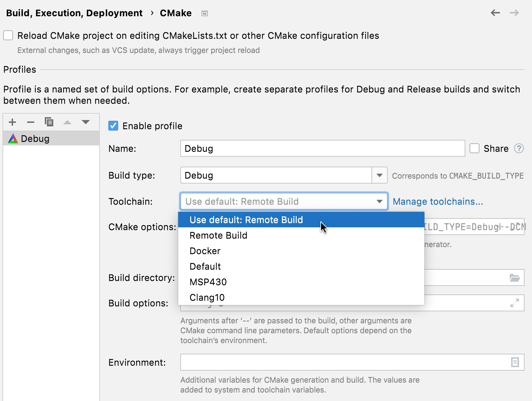Check the Share checkbox

(474, 149)
